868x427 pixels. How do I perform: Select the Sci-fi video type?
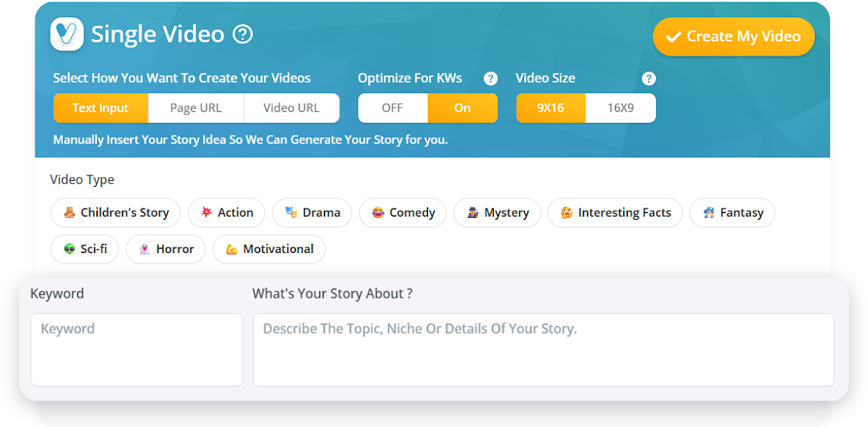[85, 249]
